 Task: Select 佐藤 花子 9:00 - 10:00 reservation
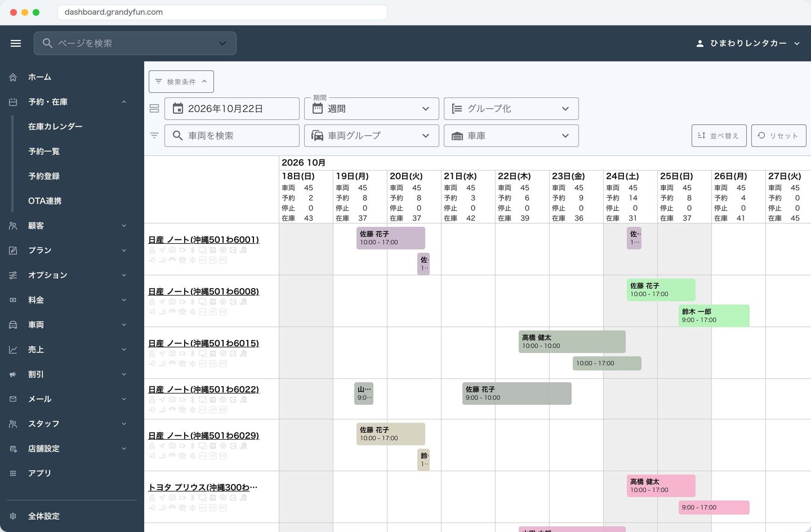[x=517, y=394]
